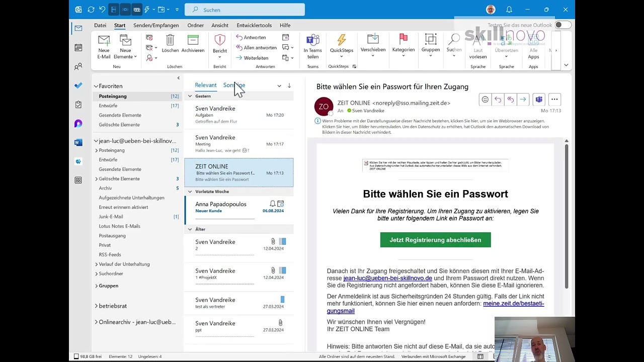Click the 'Jetzt Registrierung abschließen' button
This screenshot has width=644, height=362.
(435, 240)
